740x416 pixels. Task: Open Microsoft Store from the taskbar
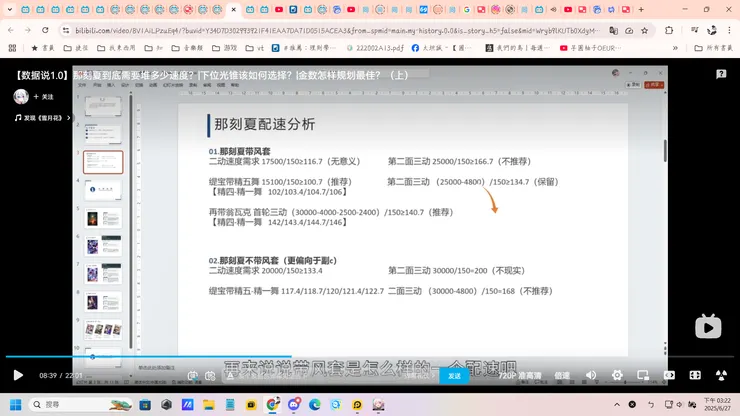point(145,405)
